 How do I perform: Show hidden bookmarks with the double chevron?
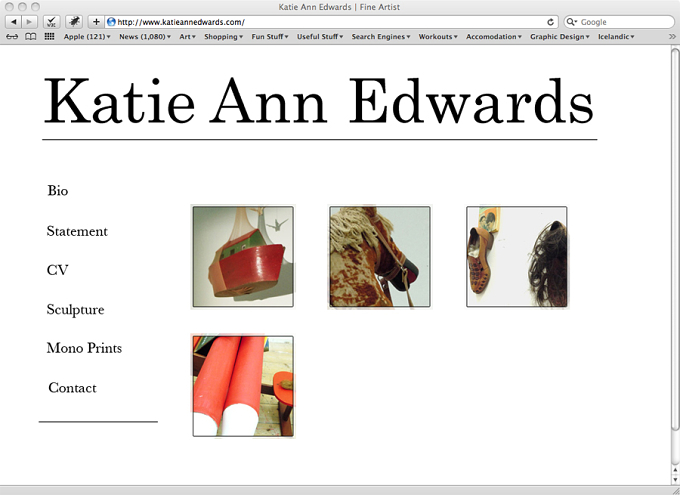pyautogui.click(x=672, y=37)
